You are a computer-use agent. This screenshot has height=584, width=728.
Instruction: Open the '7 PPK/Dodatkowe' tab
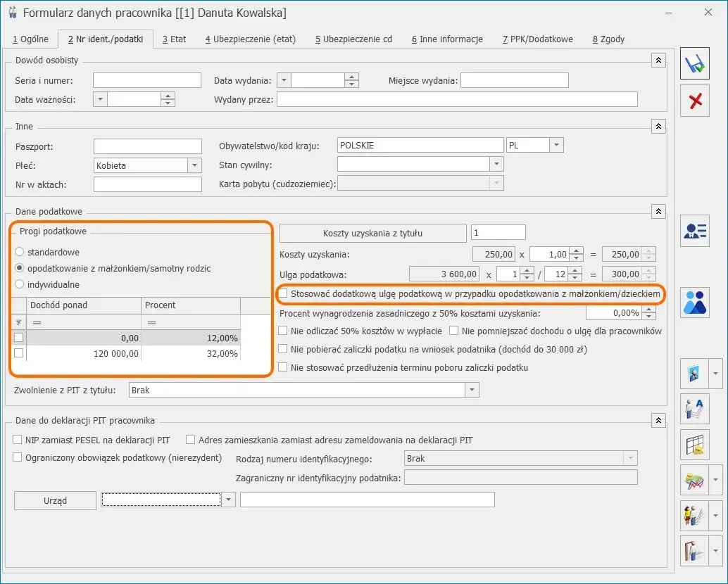537,39
